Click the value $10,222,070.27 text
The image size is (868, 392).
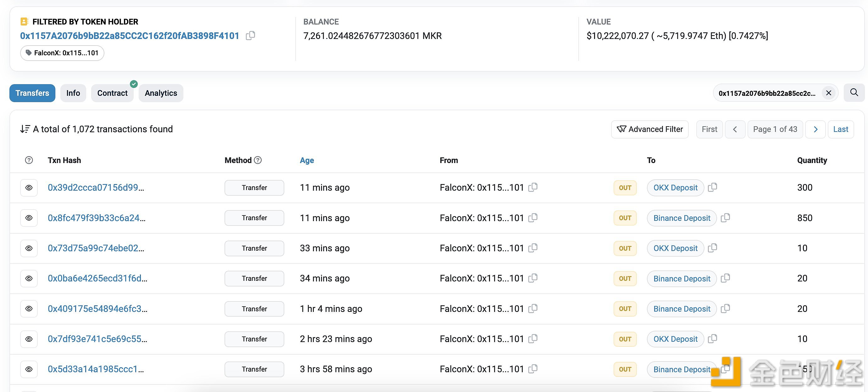pyautogui.click(x=617, y=36)
